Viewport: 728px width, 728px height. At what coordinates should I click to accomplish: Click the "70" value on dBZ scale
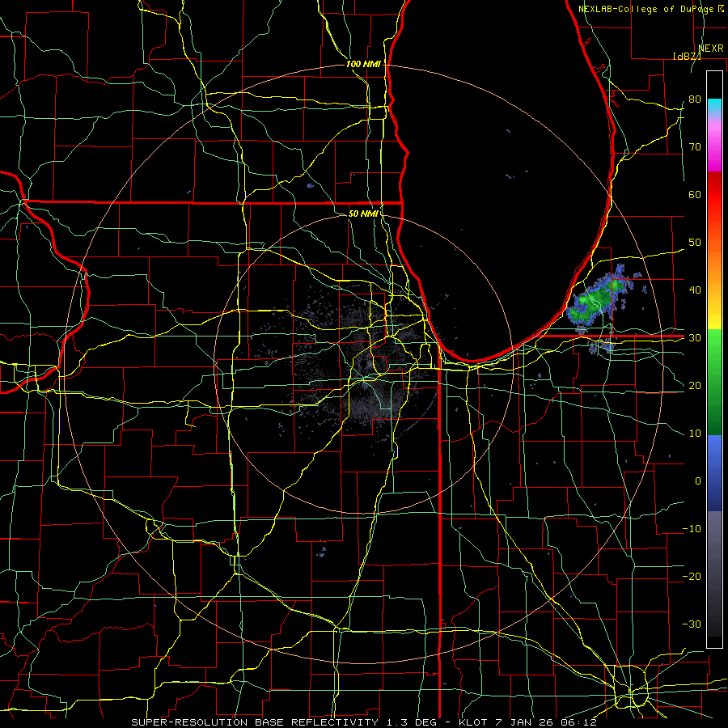(695, 147)
